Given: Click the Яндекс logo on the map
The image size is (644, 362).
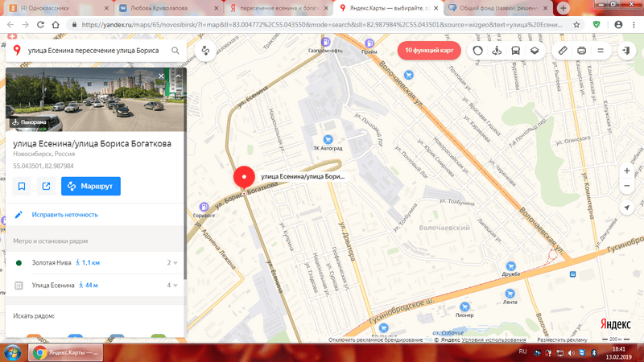Looking at the screenshot, I should point(615,324).
